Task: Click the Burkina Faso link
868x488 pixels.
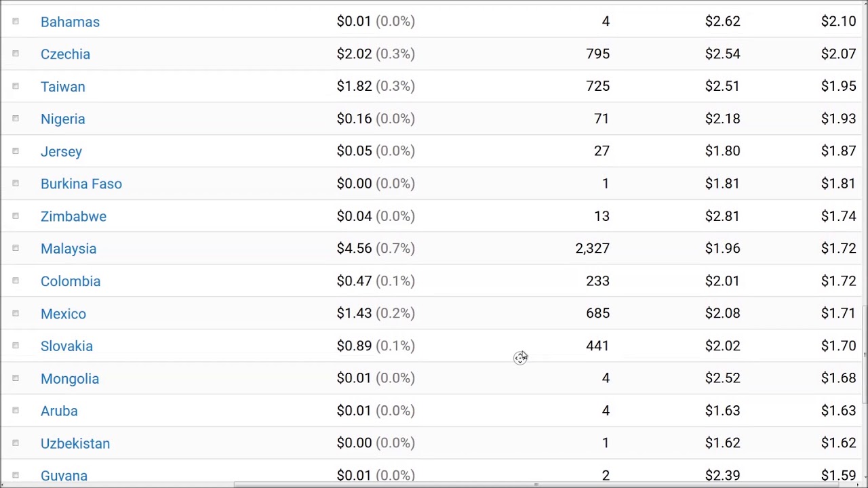Action: pos(81,184)
